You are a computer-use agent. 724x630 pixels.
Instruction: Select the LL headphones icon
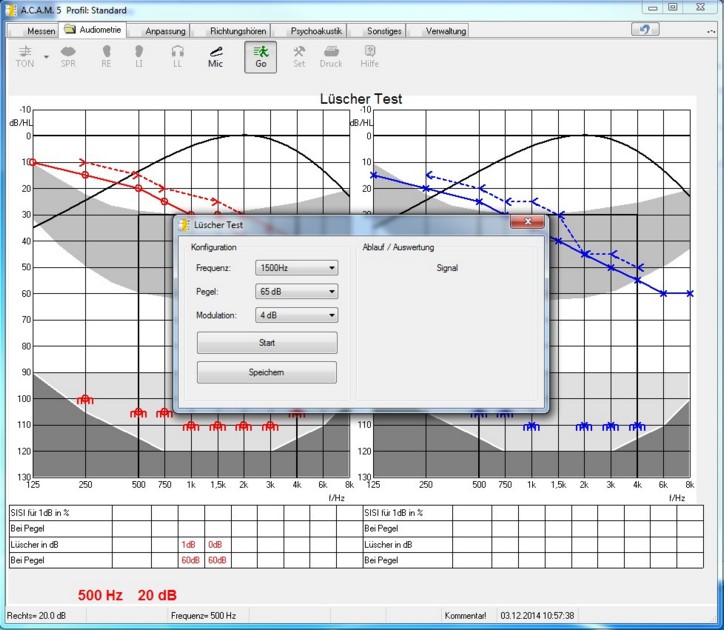[177, 57]
